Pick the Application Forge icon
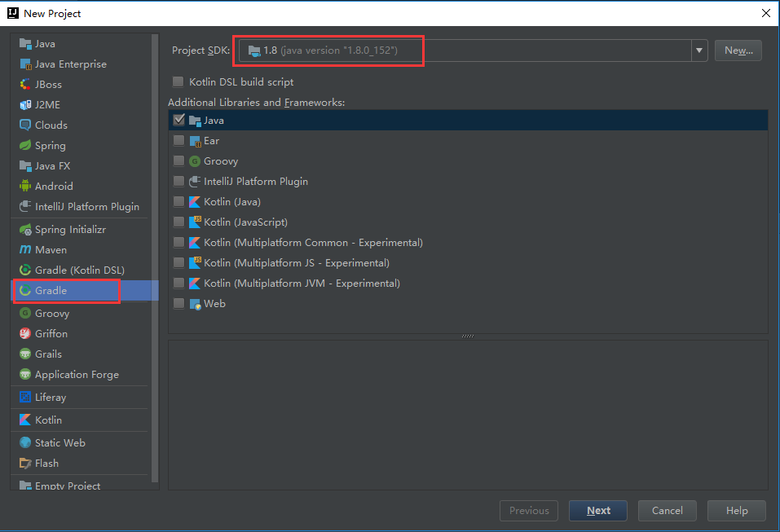 coord(25,375)
